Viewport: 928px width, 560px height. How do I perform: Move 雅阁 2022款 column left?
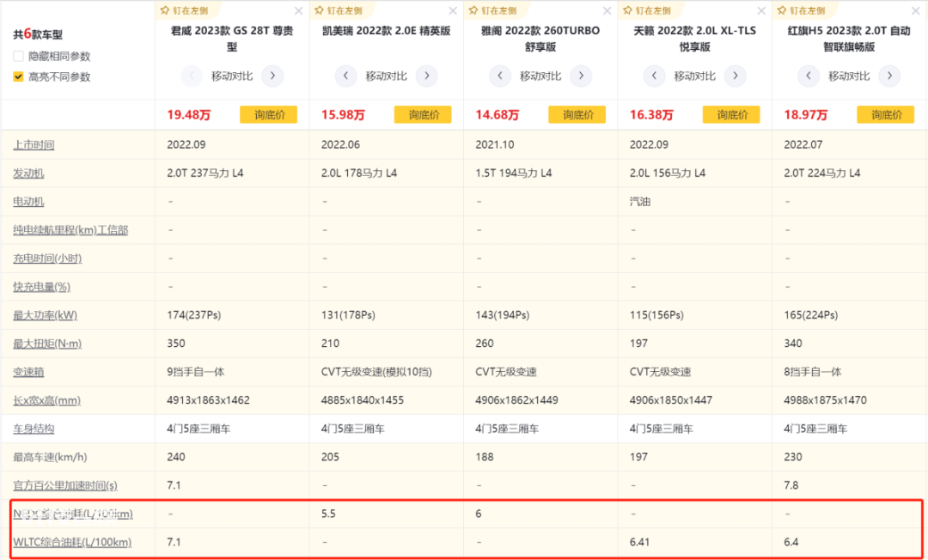point(500,76)
